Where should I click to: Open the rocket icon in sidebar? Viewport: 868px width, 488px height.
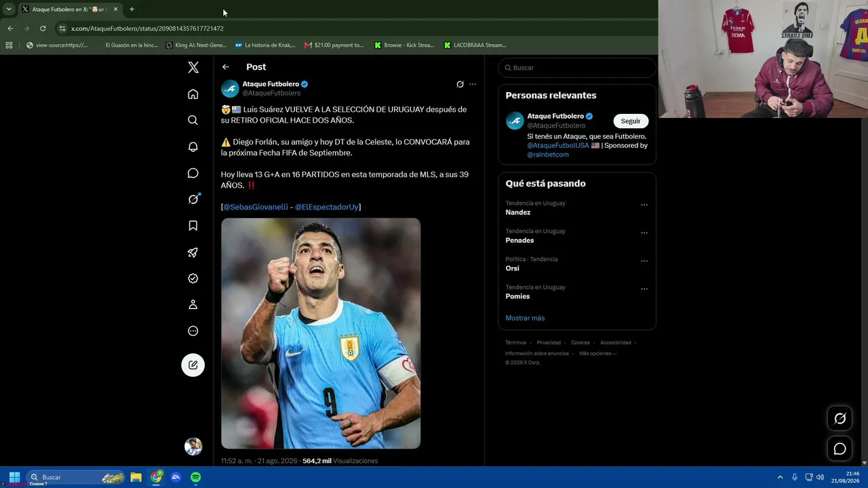193,252
